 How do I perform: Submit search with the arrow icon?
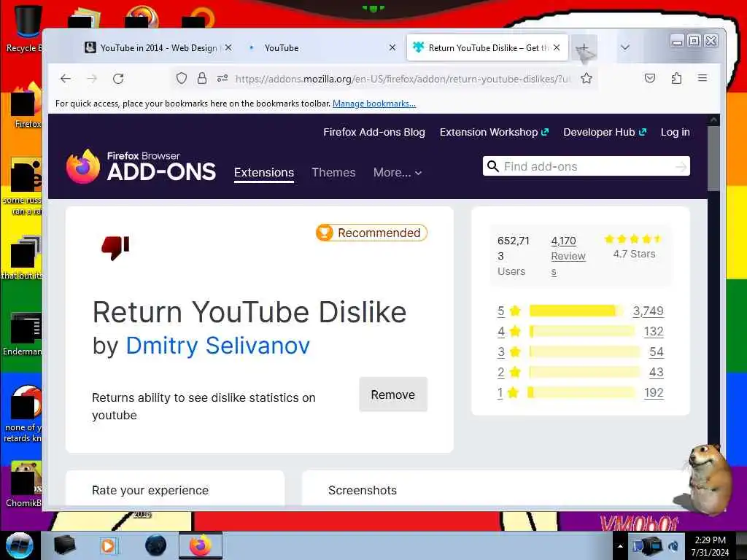coord(681,167)
